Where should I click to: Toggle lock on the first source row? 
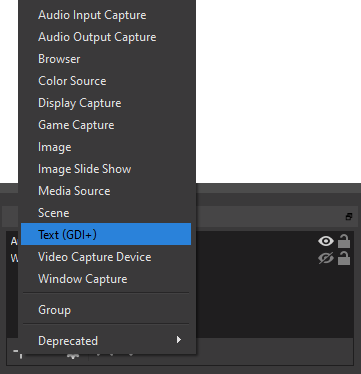click(344, 241)
